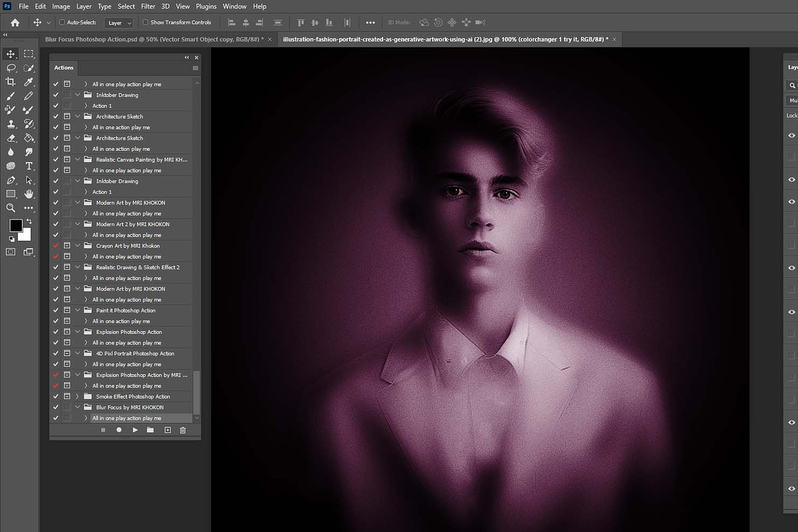798x532 pixels.
Task: Select the Zoom tool
Action: 11,207
